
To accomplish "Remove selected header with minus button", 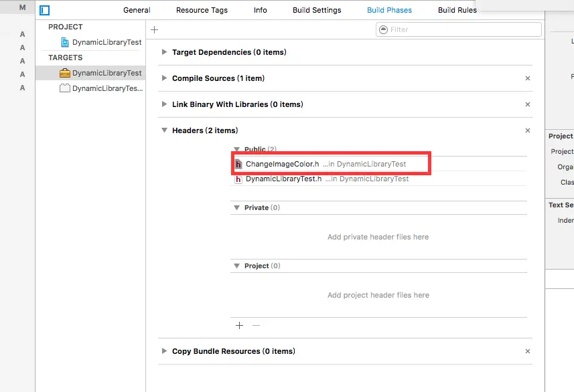I will [257, 326].
